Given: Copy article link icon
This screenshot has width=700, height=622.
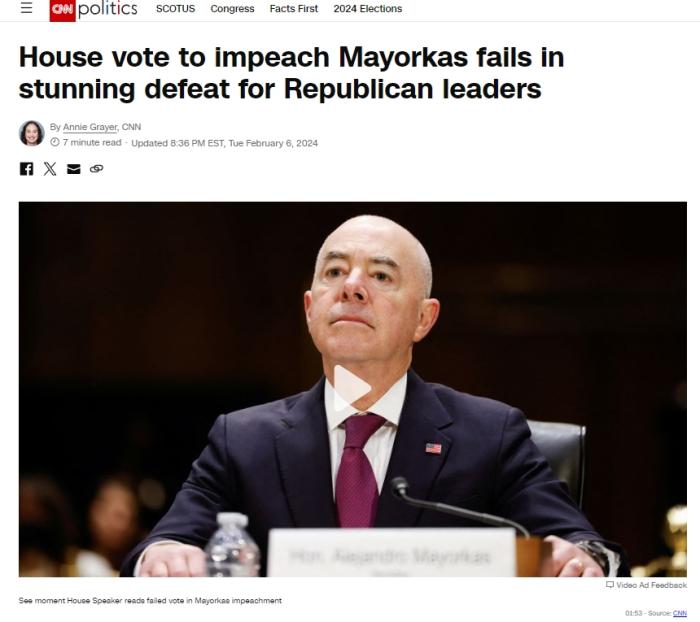Looking at the screenshot, I should [96, 168].
